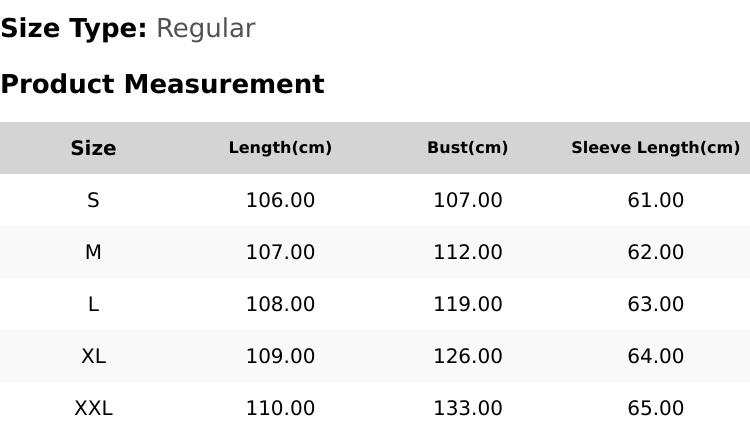Click the Sleeve Length(cm) column header
Image resolution: width=750 pixels, height=434 pixels.
(655, 147)
